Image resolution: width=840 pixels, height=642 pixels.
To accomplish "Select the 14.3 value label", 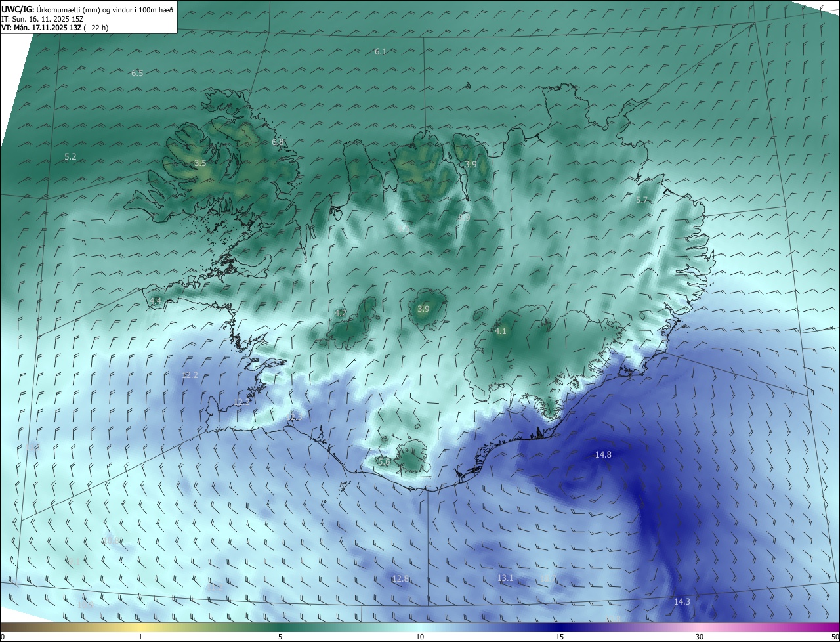I will [682, 601].
